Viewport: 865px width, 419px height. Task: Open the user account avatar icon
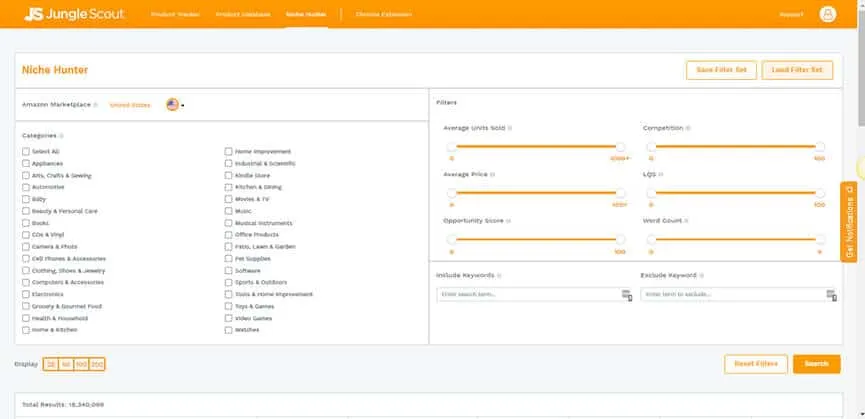827,14
